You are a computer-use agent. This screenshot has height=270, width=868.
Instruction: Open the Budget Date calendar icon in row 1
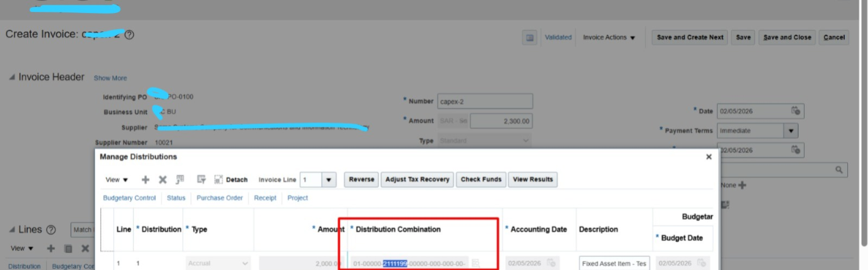click(701, 263)
